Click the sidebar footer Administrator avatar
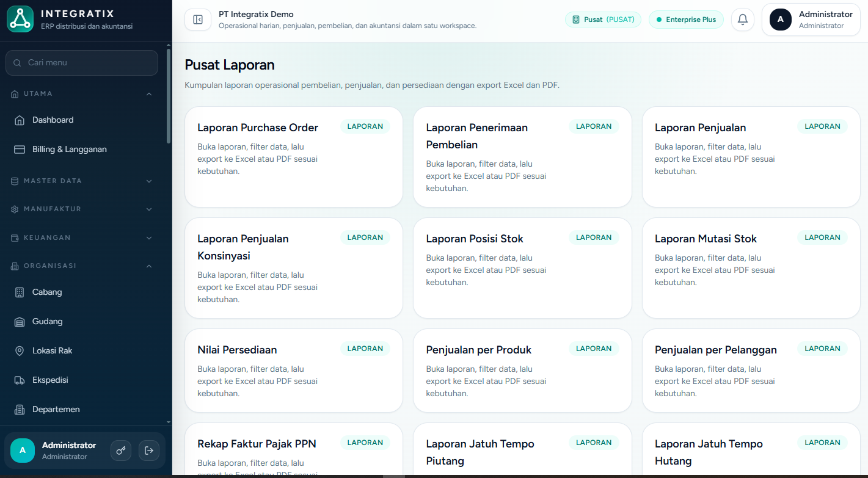This screenshot has height=478, width=868. (23, 451)
